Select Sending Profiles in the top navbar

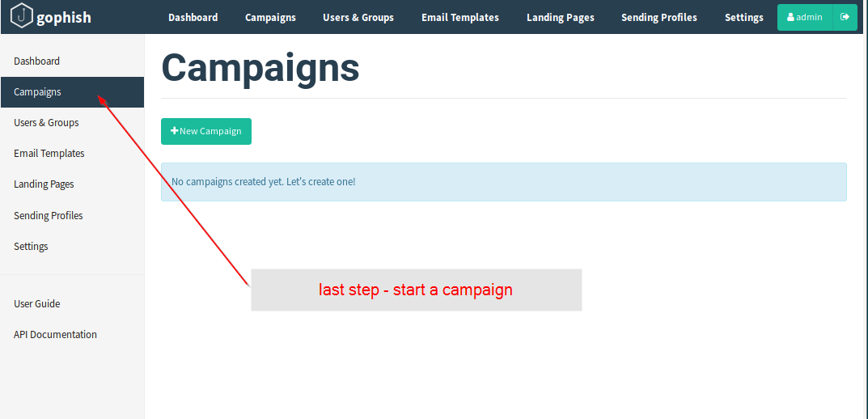coord(659,17)
